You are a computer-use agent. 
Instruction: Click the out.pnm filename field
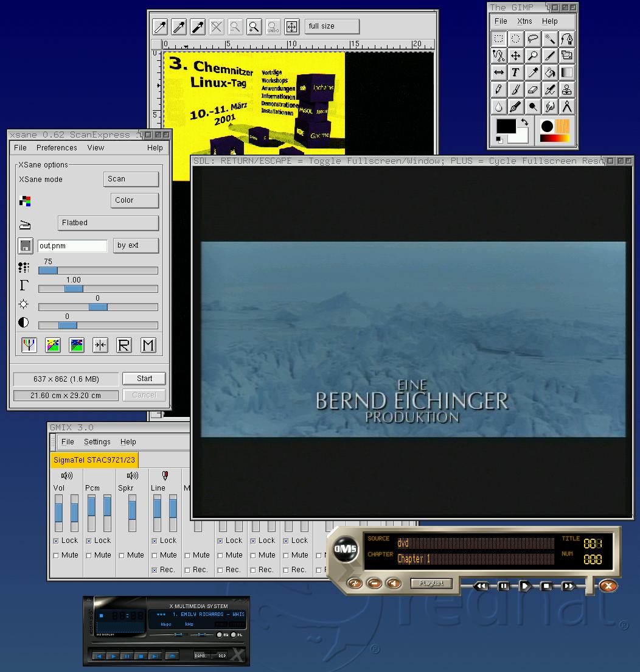click(72, 246)
